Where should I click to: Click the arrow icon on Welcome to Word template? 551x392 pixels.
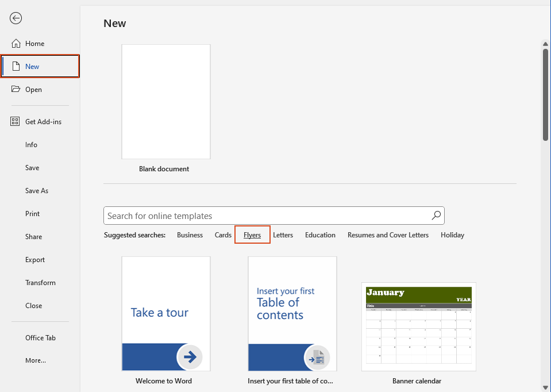click(190, 357)
